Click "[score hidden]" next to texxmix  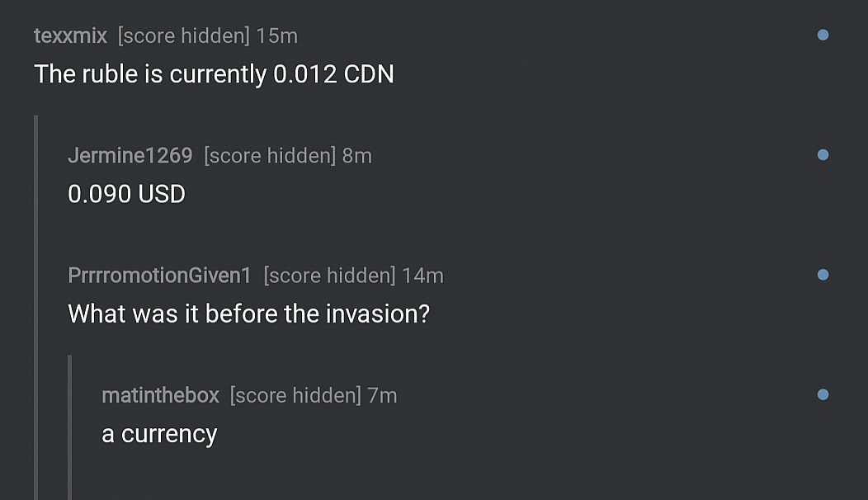pyautogui.click(x=183, y=35)
